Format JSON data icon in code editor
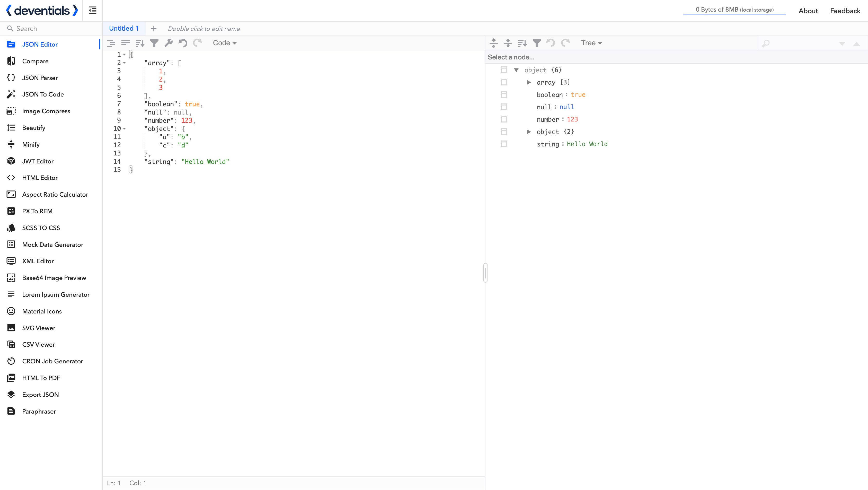The height and width of the screenshot is (490, 868). pos(111,43)
